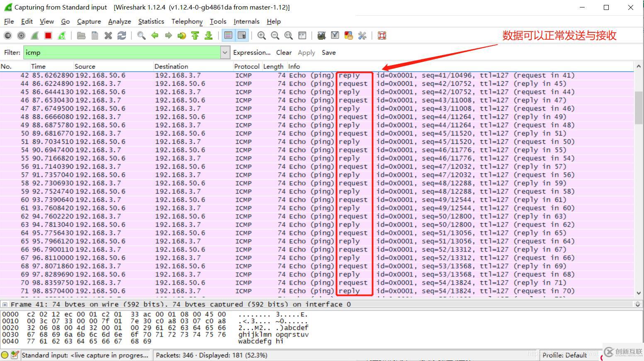
Task: Reload this capture file icon
Action: (122, 36)
